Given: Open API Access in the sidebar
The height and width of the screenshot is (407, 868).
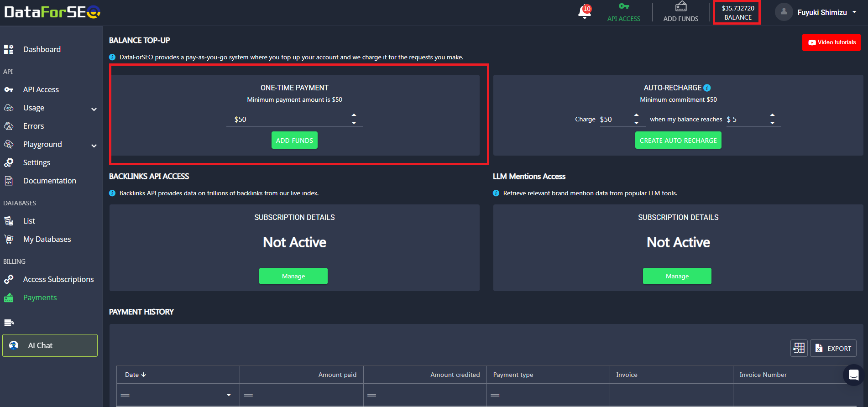Looking at the screenshot, I should coord(41,89).
